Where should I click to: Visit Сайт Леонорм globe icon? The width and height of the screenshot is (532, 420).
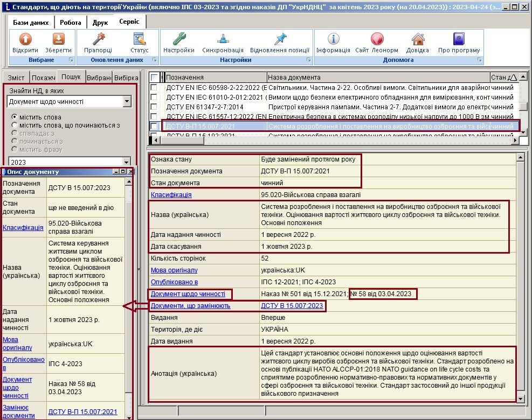click(x=377, y=39)
